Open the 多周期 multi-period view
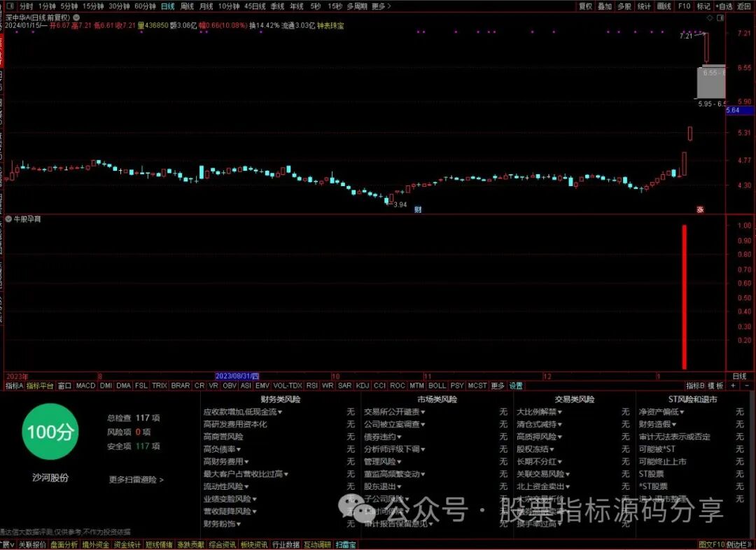Viewport: 756px width, 550px height. (x=357, y=6)
